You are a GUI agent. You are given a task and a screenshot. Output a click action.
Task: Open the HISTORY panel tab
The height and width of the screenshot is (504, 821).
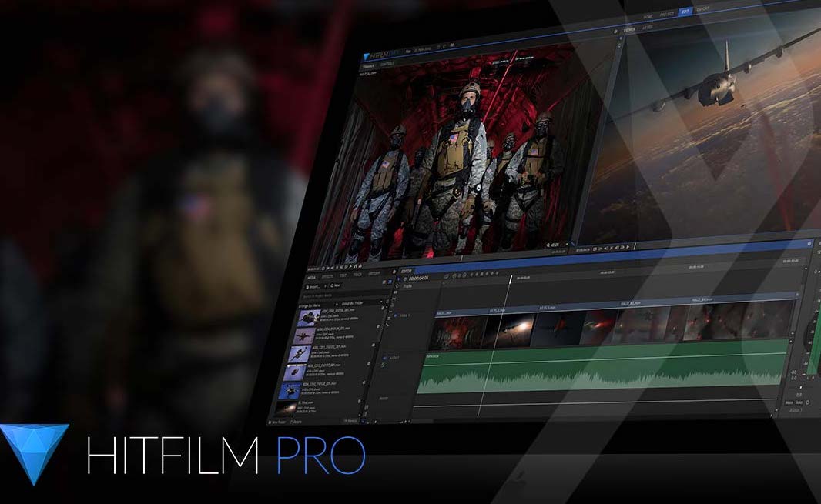pyautogui.click(x=374, y=274)
